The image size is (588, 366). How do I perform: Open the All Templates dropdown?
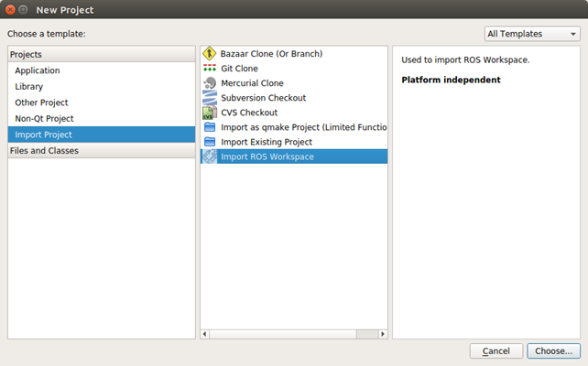coord(532,34)
